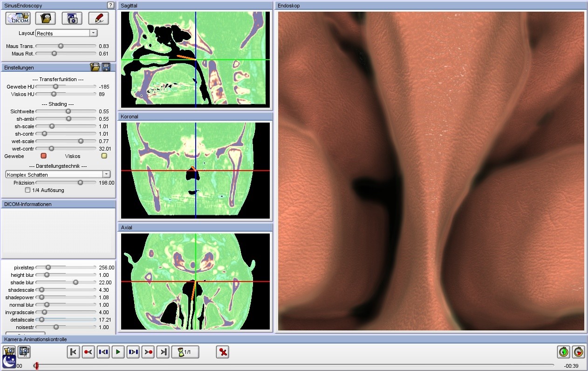Click the red Gewebe color swatch

click(x=44, y=156)
